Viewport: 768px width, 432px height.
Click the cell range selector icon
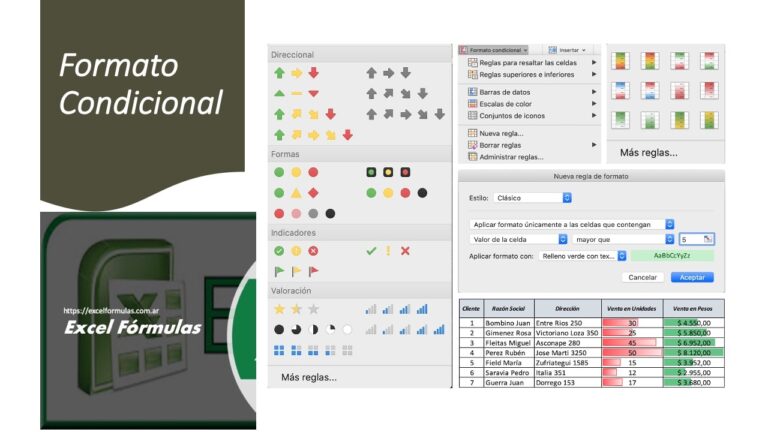click(708, 239)
